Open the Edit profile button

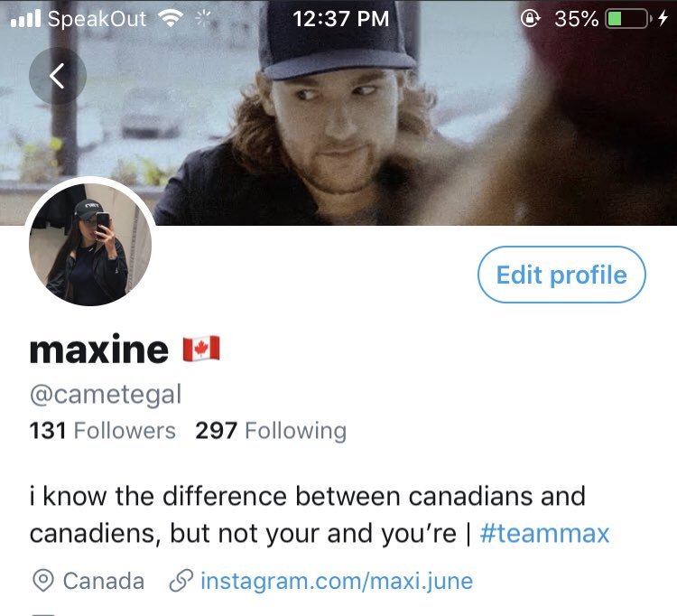tap(561, 275)
